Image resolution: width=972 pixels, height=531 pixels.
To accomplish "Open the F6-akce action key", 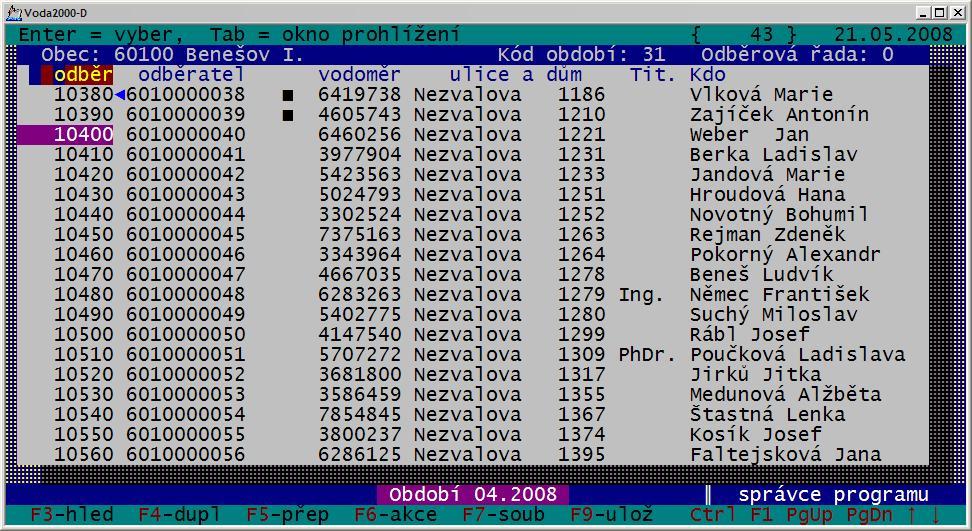I will point(395,514).
